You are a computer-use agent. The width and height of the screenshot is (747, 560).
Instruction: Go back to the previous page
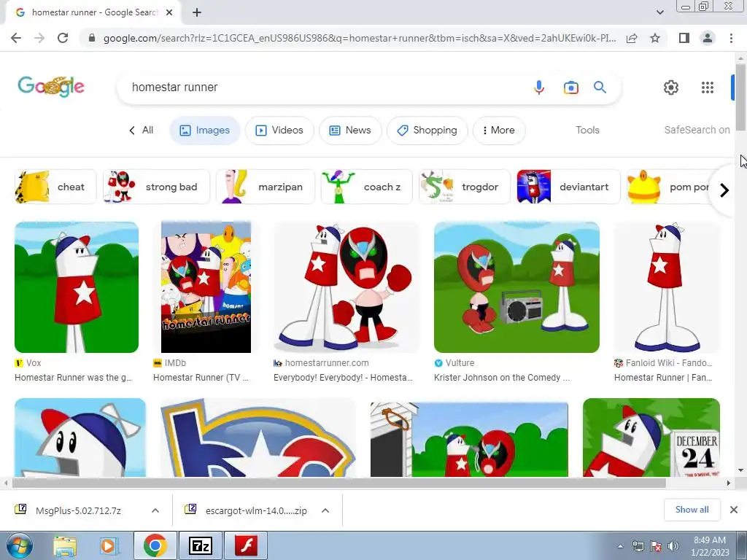click(16, 38)
